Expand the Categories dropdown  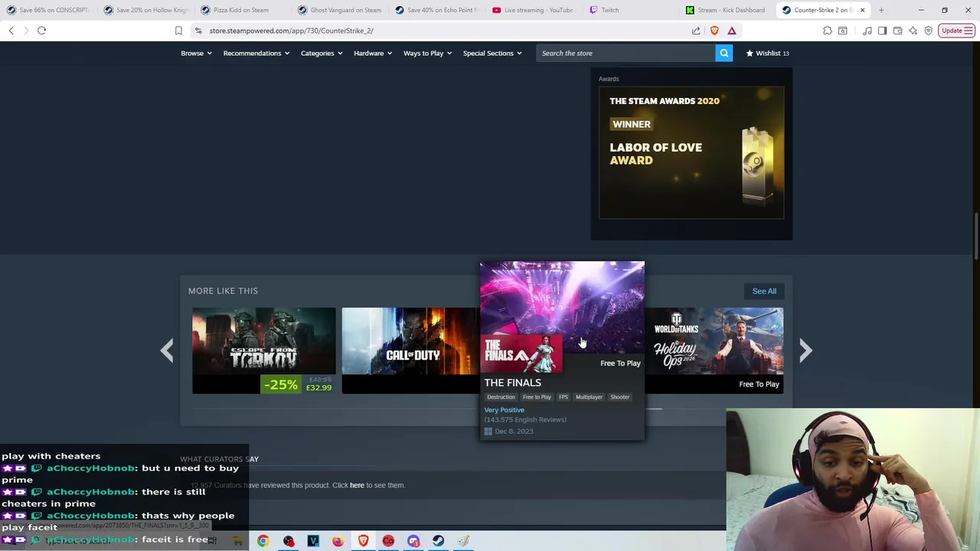click(x=322, y=53)
